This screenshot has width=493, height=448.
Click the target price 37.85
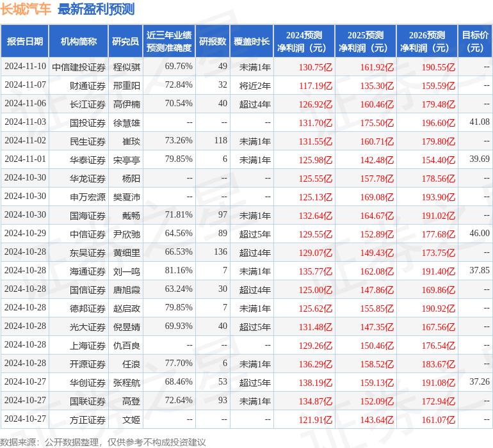pos(480,270)
